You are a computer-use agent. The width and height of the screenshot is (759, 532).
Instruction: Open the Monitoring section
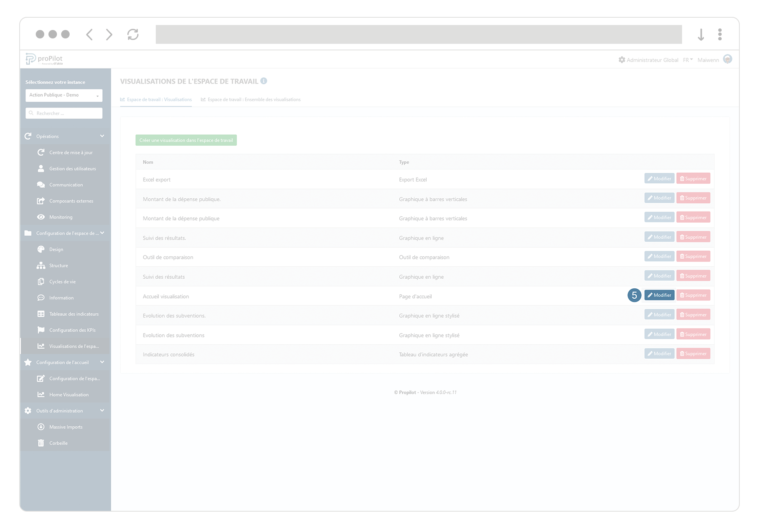click(x=62, y=217)
